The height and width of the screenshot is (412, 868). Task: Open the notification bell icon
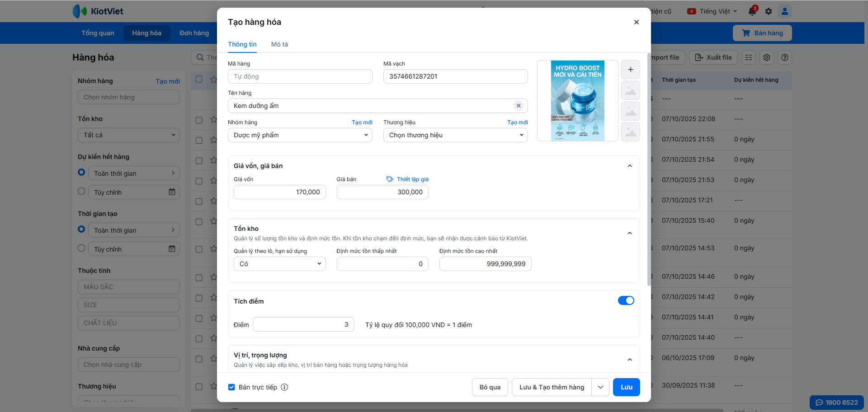[x=752, y=11]
